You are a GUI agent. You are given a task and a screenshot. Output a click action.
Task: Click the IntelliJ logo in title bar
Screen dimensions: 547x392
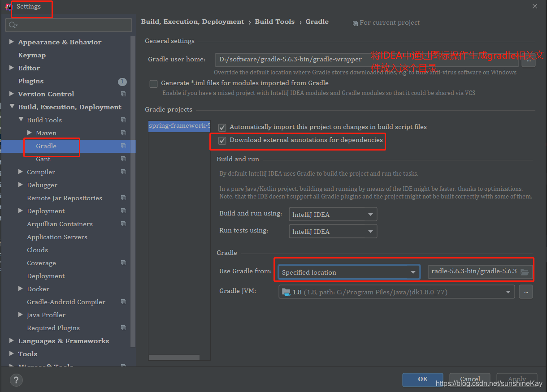tap(8, 7)
